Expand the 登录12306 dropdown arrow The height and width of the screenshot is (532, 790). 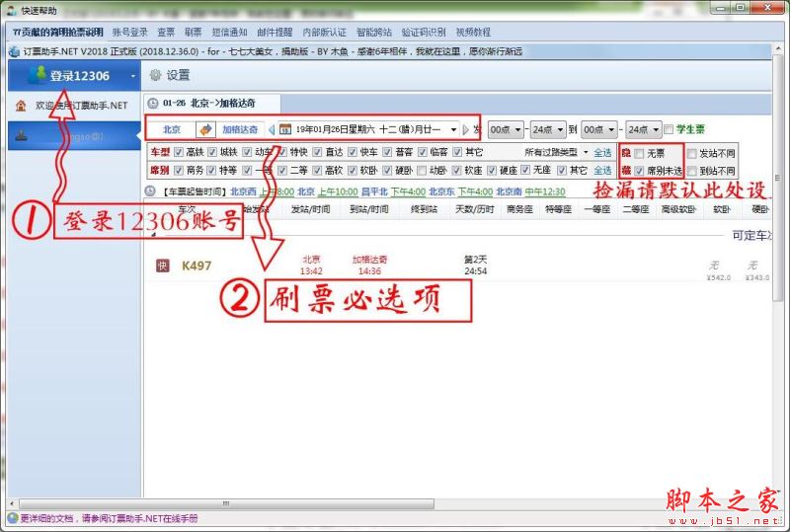click(133, 76)
